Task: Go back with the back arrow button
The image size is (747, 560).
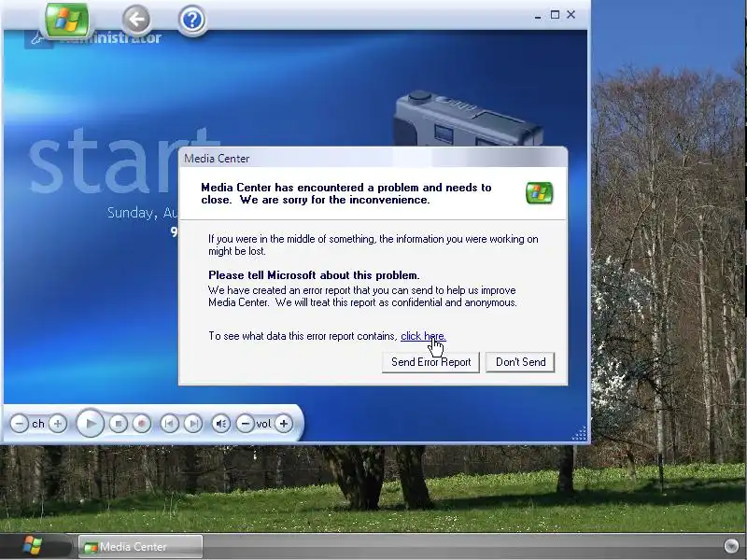Action: (x=136, y=20)
